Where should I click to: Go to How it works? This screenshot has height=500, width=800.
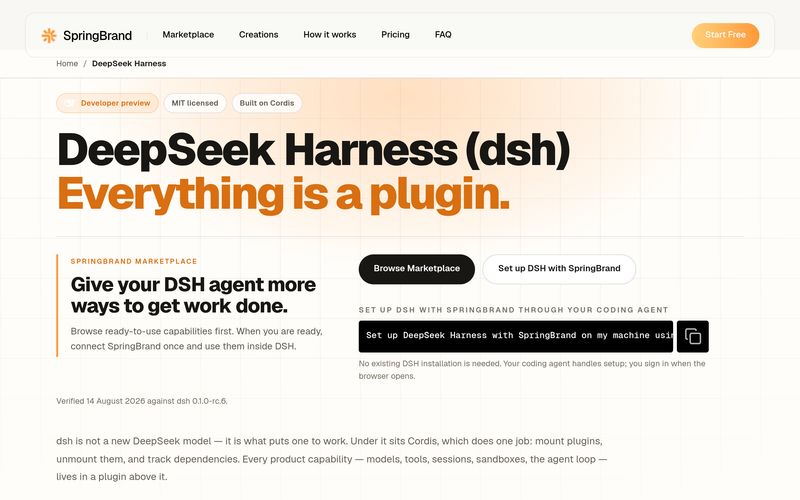330,35
